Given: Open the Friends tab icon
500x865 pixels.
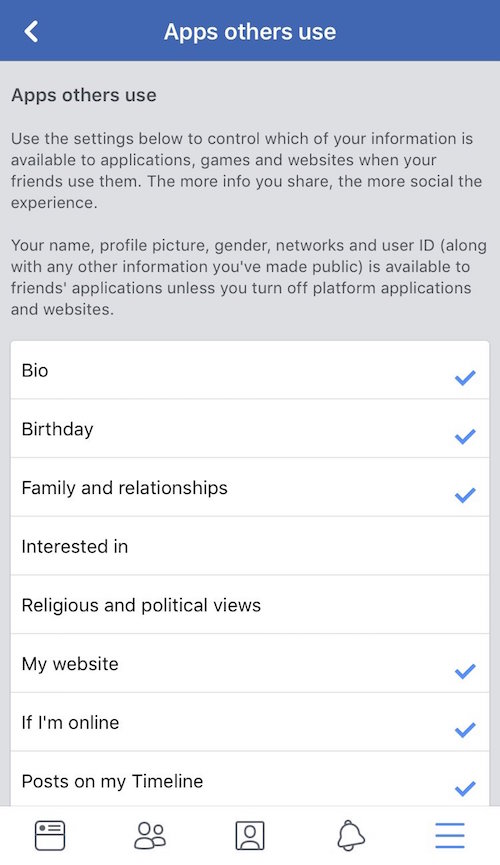Looking at the screenshot, I should [x=150, y=835].
